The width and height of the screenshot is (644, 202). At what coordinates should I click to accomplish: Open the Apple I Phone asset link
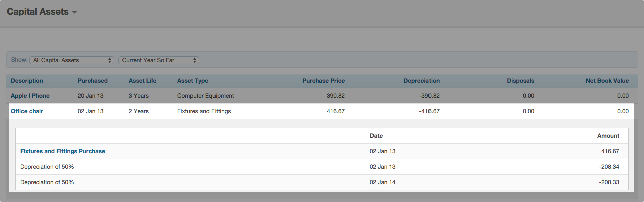[x=30, y=96]
